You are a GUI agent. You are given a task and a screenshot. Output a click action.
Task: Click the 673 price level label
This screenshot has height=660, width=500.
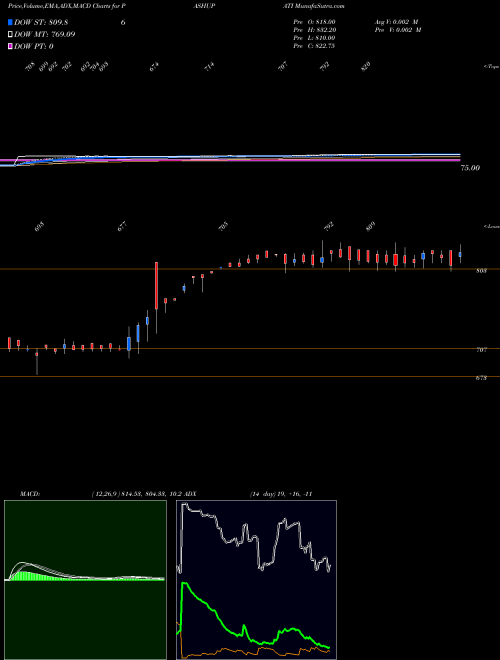(481, 378)
